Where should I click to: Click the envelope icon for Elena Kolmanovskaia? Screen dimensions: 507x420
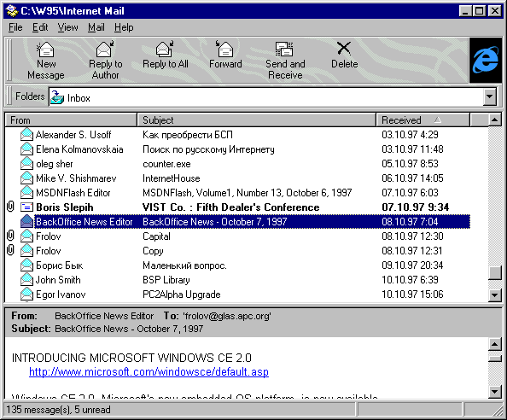[x=26, y=149]
